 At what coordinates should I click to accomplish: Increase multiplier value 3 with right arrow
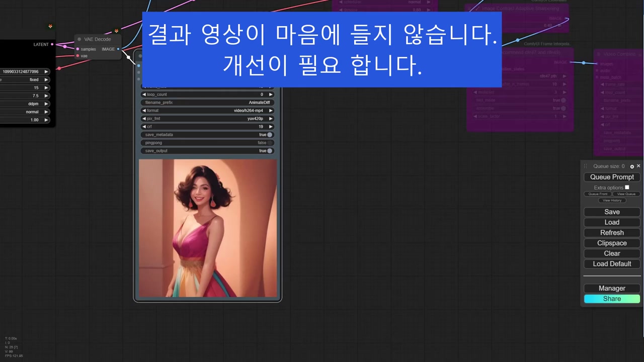[x=565, y=93]
